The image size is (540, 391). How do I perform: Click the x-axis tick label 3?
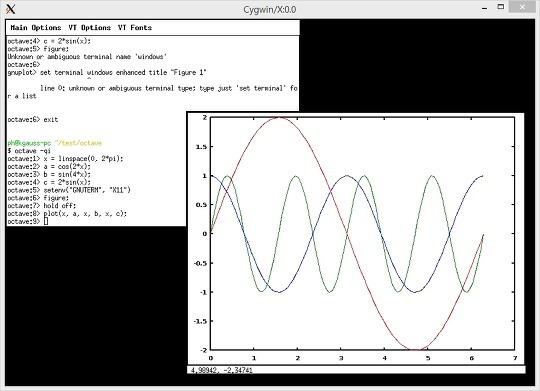(341, 358)
